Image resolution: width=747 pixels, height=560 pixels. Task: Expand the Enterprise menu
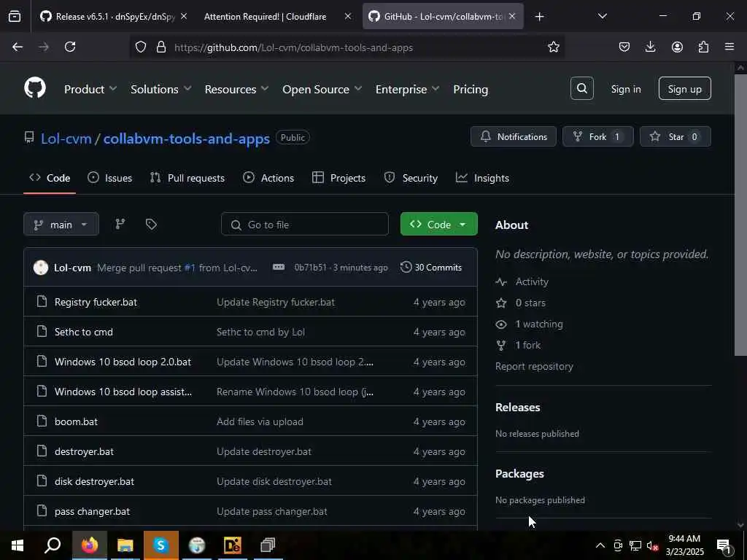click(x=407, y=89)
